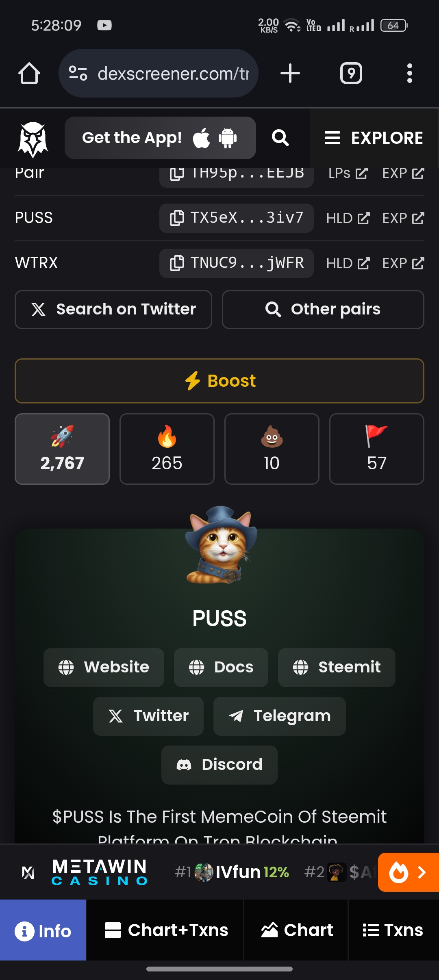The width and height of the screenshot is (439, 980).
Task: Copy the WTRX address TNUC9...jWFR
Action: pyautogui.click(x=236, y=263)
